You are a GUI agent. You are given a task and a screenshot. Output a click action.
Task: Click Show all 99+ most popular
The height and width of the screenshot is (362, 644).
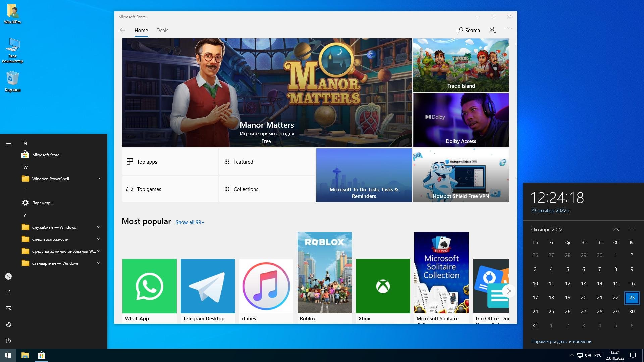[190, 222]
